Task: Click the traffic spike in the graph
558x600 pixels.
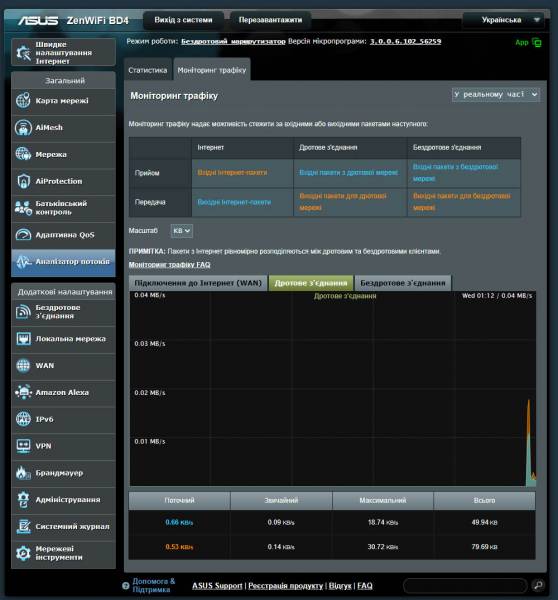Action: coord(530,444)
